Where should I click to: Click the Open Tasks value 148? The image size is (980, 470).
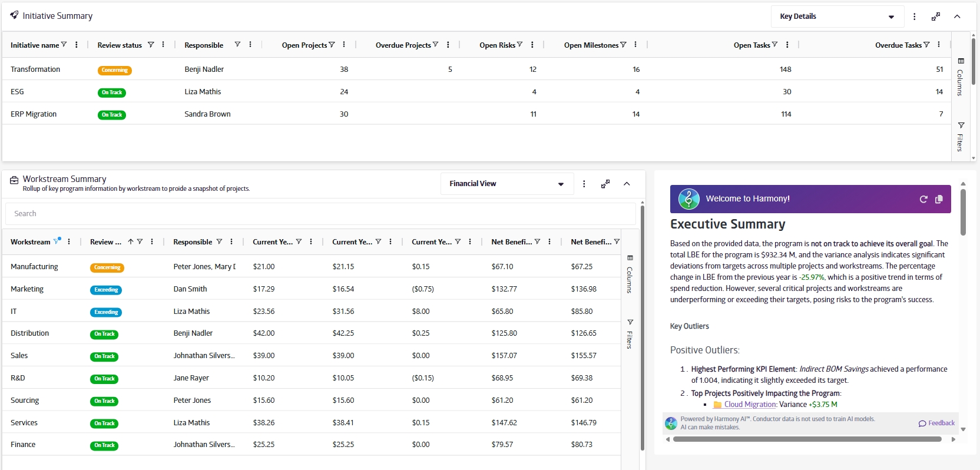coord(786,69)
